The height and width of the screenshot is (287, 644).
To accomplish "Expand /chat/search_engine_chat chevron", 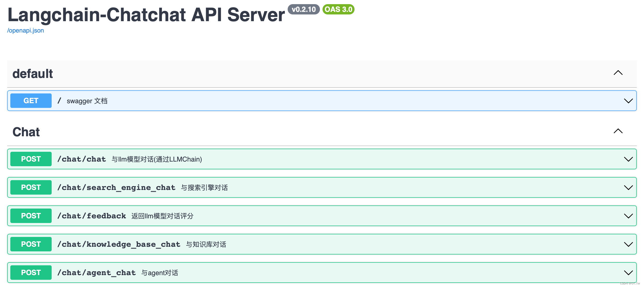I will click(x=628, y=188).
